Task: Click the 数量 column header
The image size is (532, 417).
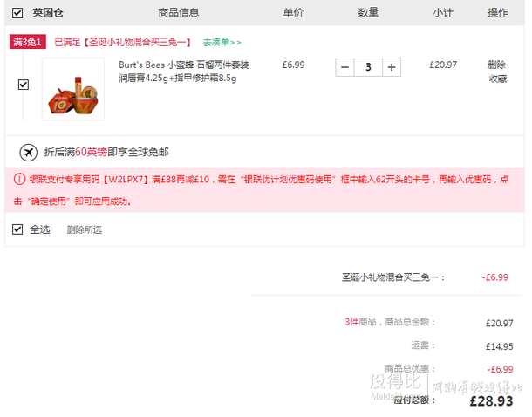Action: tap(368, 13)
